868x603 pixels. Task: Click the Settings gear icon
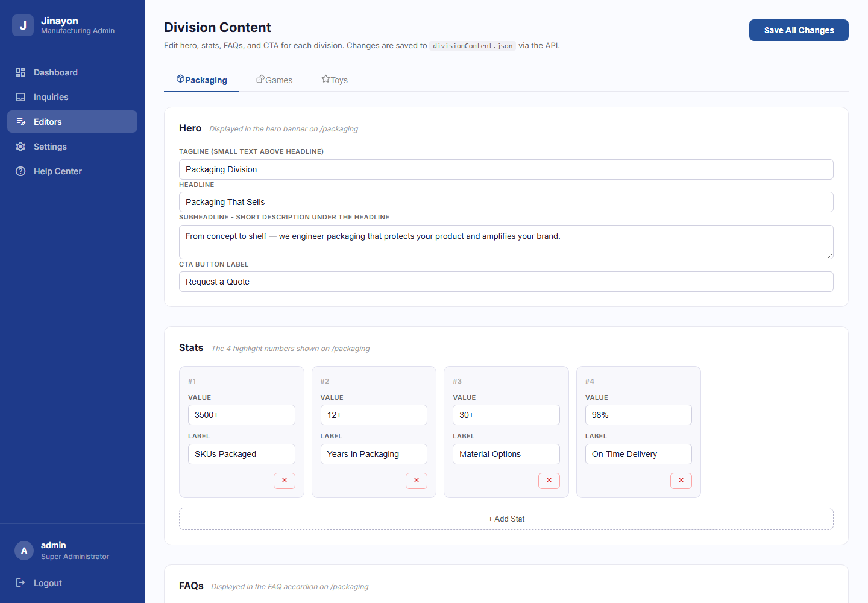pyautogui.click(x=20, y=147)
